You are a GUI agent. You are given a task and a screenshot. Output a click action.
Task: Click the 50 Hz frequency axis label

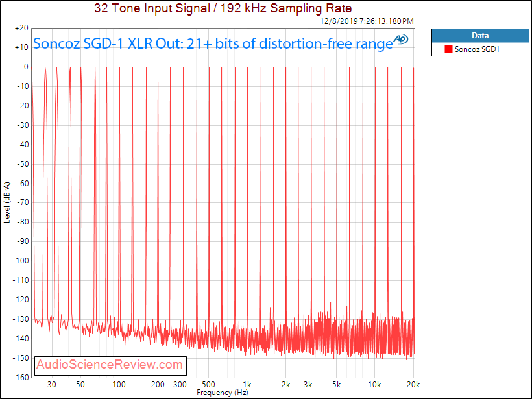click(x=80, y=385)
